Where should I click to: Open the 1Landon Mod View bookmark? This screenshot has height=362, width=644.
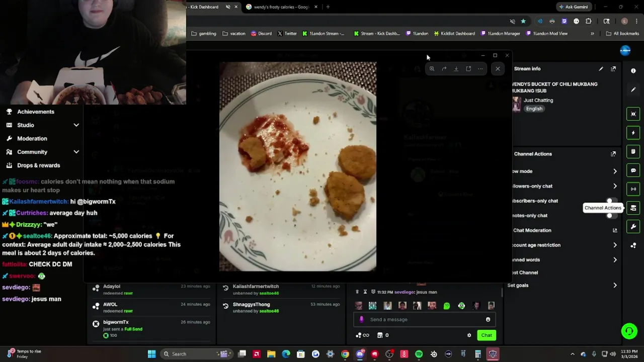point(547,34)
